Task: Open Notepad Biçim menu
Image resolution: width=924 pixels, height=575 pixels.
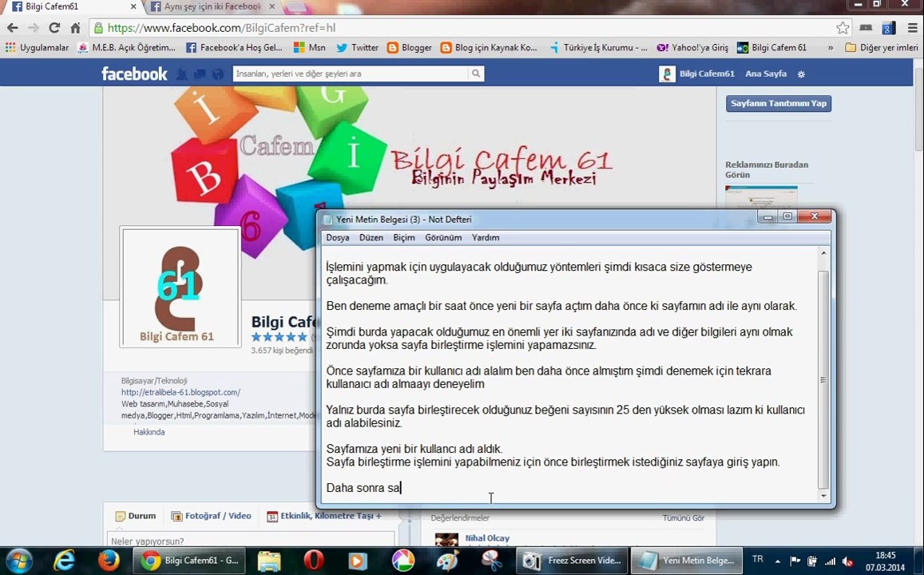Action: (403, 237)
